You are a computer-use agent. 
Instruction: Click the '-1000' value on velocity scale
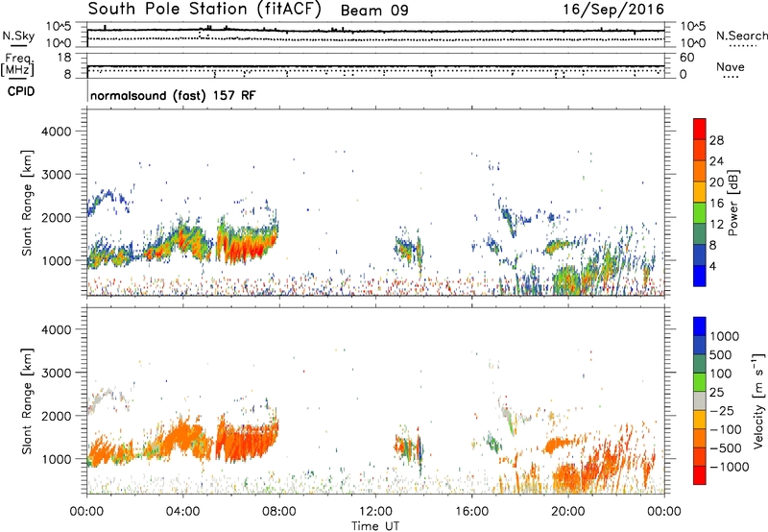(730, 467)
